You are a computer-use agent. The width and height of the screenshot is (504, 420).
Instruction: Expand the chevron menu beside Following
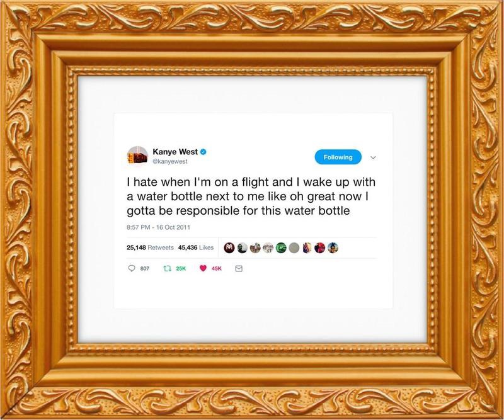pyautogui.click(x=373, y=157)
